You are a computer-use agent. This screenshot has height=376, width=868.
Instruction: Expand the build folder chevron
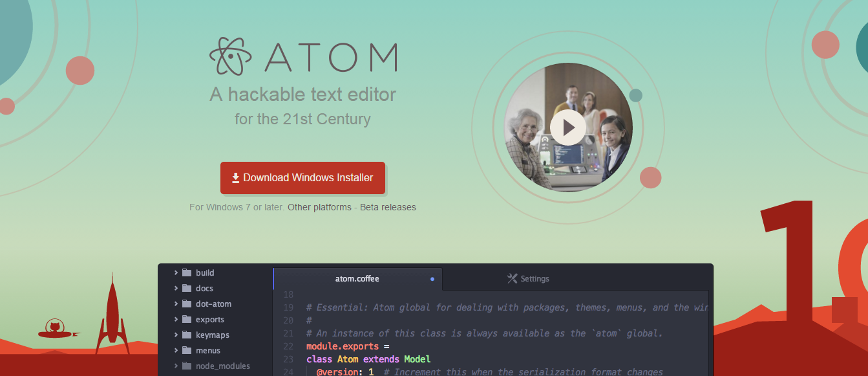[x=176, y=272]
